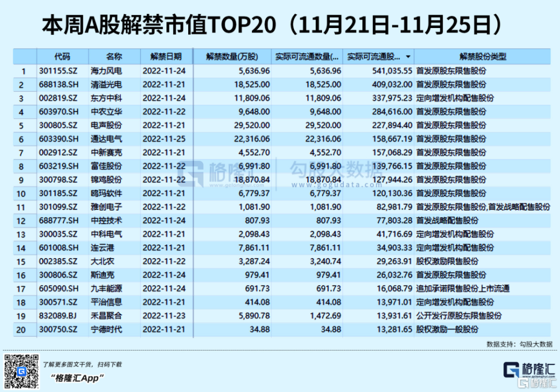Image resolution: width=560 pixels, height=392 pixels.
Task: Click the 实际可流通数量 column header
Action: pyautogui.click(x=307, y=57)
